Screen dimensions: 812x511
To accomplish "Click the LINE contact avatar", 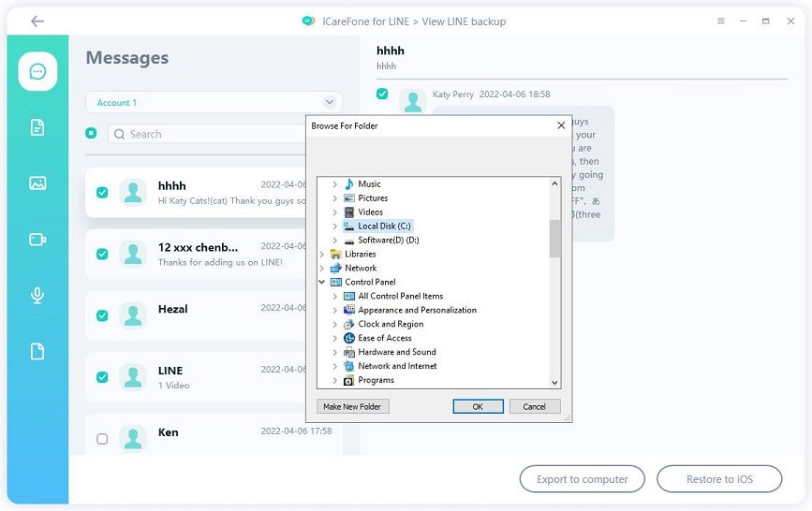I will 133,377.
